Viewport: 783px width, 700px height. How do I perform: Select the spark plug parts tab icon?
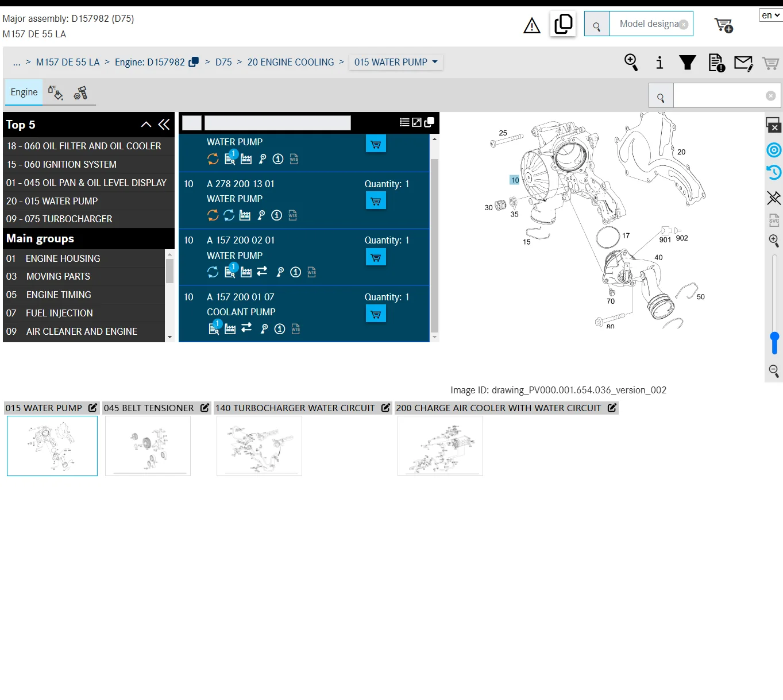81,92
